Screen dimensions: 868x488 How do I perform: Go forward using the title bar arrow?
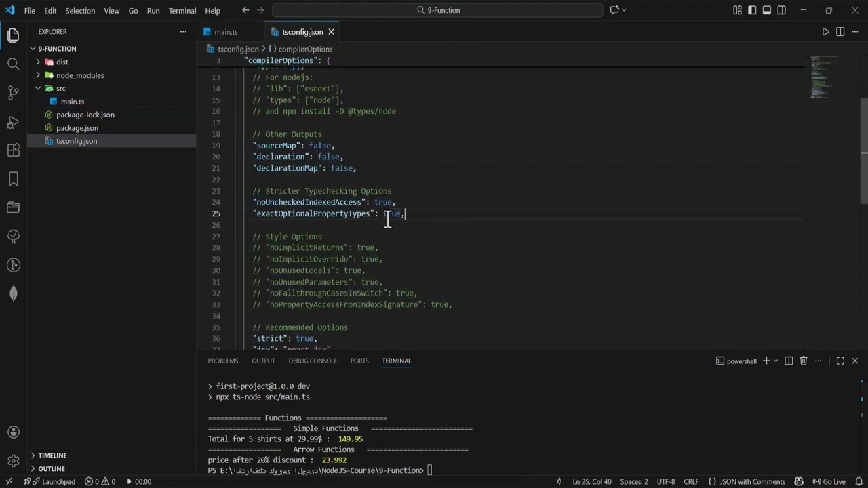click(262, 10)
